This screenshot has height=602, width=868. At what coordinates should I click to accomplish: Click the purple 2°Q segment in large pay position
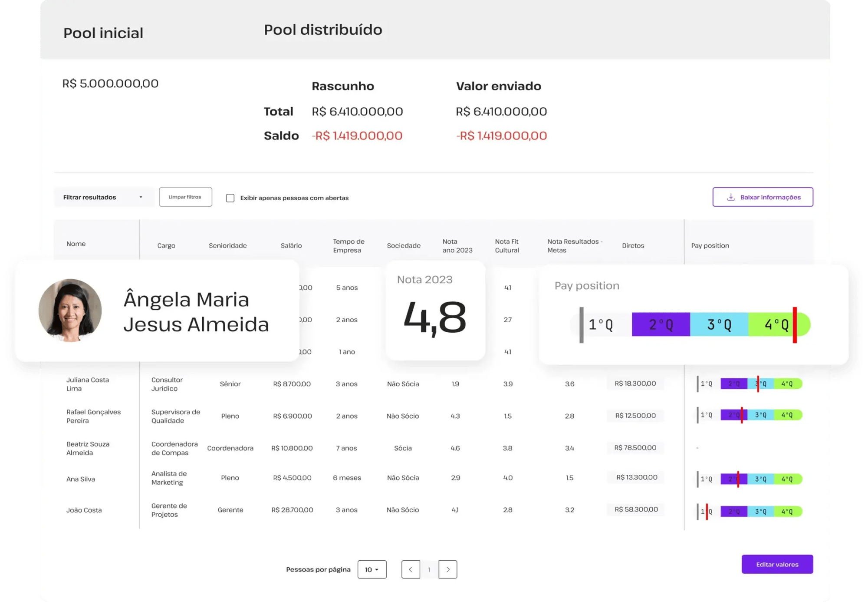coord(661,324)
